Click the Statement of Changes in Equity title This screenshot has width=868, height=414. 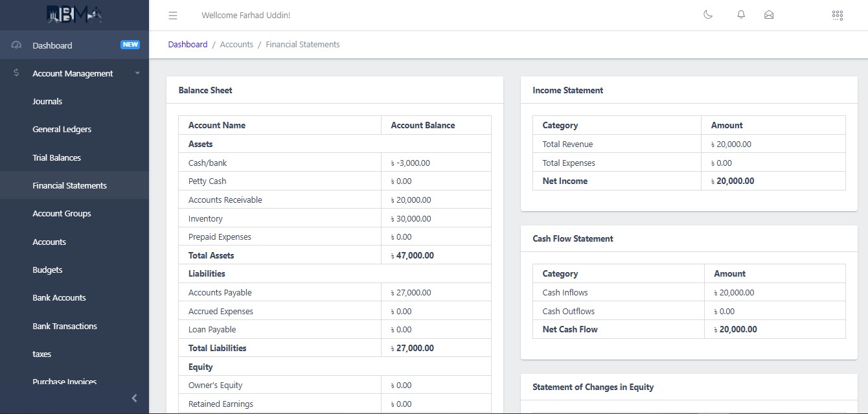593,387
